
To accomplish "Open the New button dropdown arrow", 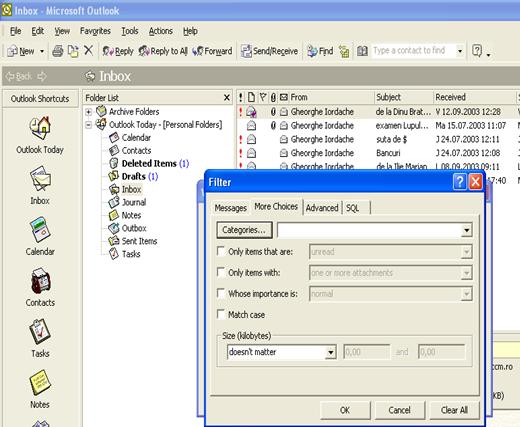I will tap(42, 51).
